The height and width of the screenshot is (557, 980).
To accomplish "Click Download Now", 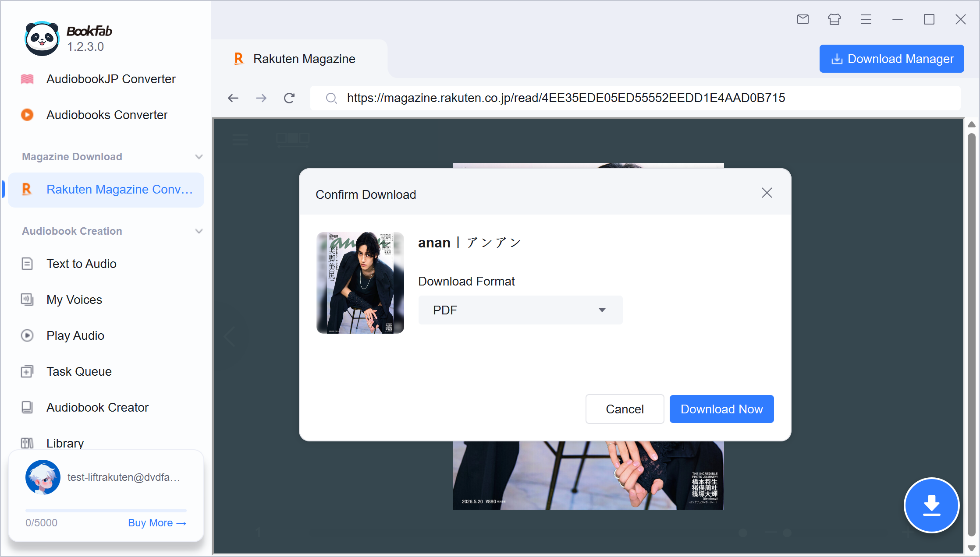I will point(722,409).
